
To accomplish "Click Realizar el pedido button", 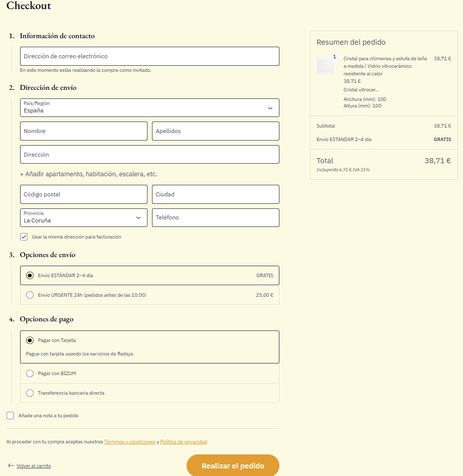I will pos(233,466).
